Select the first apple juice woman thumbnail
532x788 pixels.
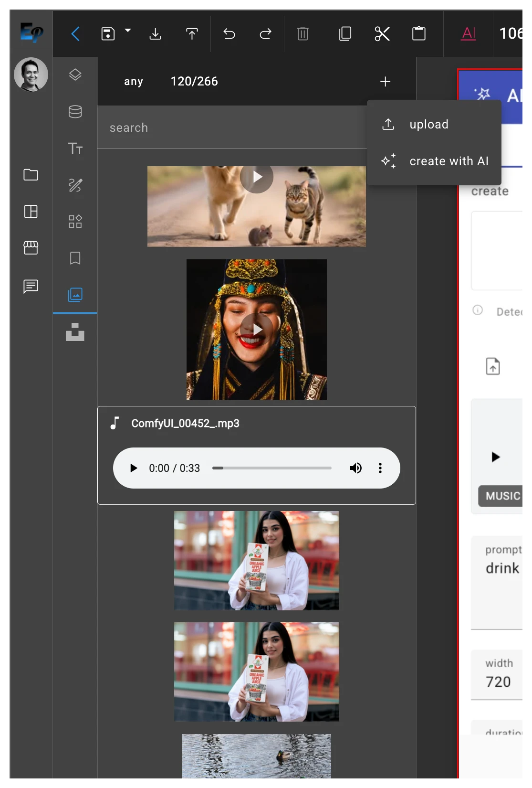point(257,561)
